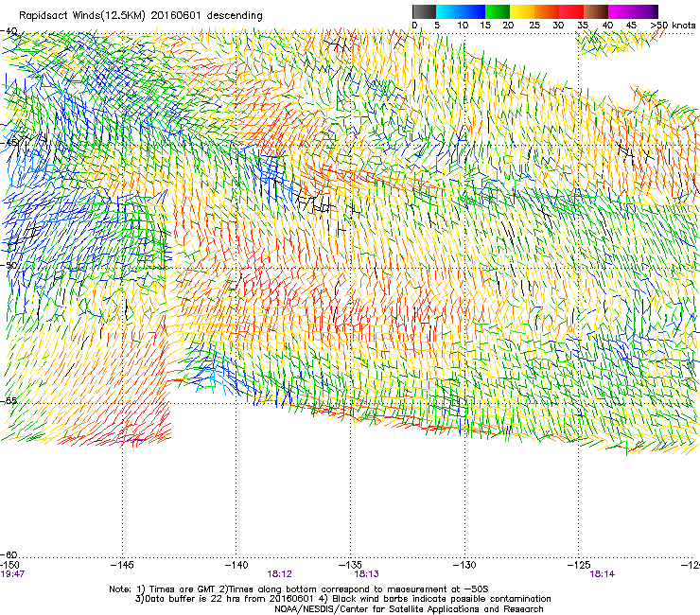Click the latitude label -60
Screen dimensions: 700x615
(9, 555)
